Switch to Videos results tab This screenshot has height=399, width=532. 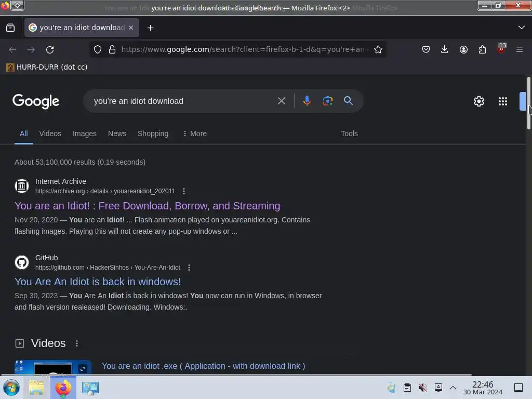(50, 134)
